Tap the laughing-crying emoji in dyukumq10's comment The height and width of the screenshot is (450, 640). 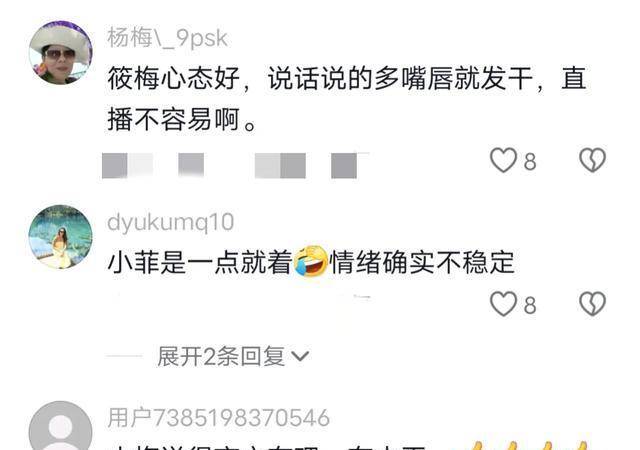coord(311,261)
